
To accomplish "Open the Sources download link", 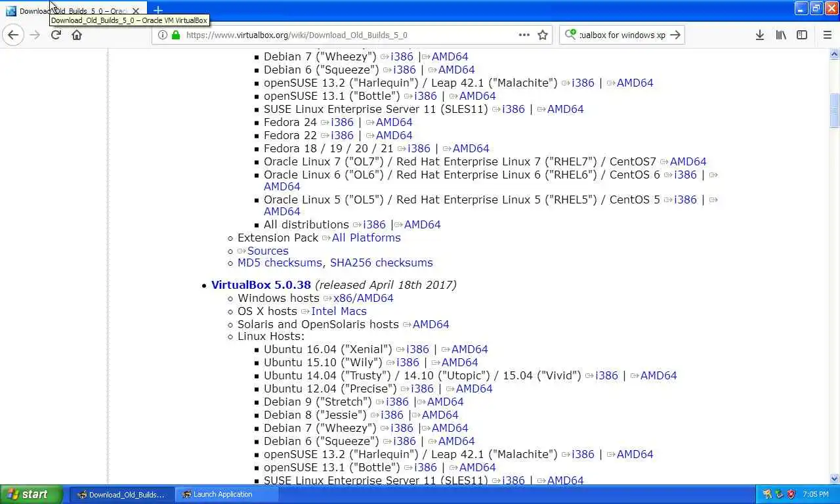I will tap(268, 251).
